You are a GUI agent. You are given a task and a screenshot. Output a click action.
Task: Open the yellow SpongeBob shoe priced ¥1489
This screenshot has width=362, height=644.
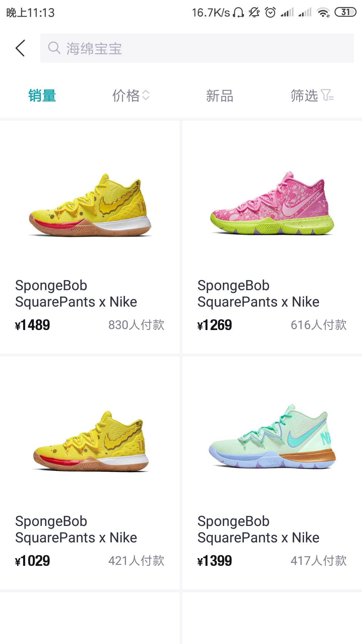pyautogui.click(x=90, y=237)
